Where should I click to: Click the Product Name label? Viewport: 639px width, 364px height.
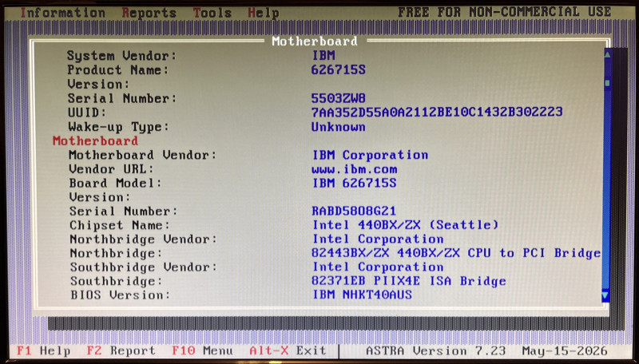click(117, 70)
